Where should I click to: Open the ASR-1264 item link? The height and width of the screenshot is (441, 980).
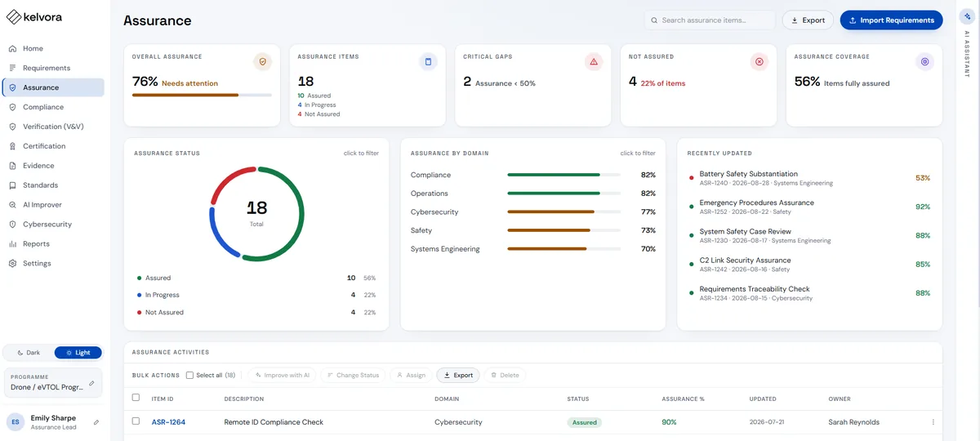click(x=168, y=422)
